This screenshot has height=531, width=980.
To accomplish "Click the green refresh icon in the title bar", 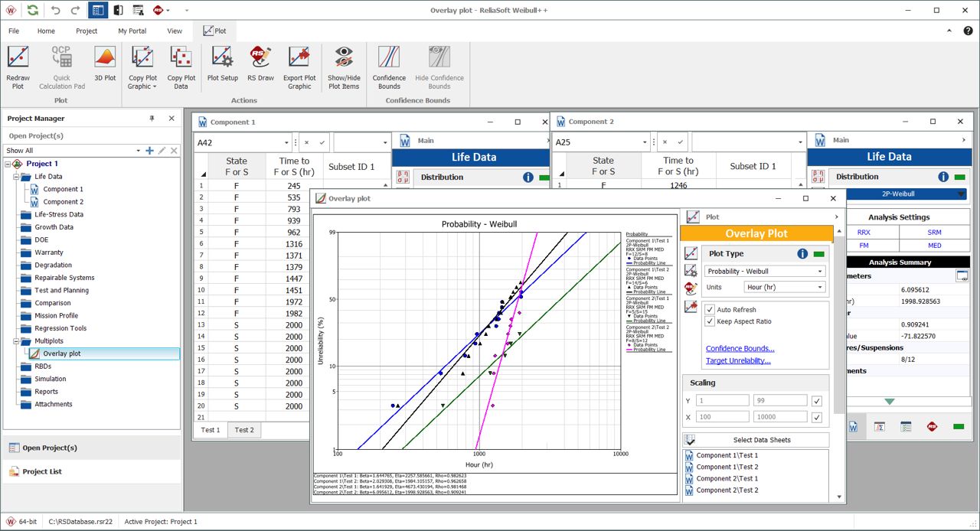I will [x=32, y=10].
